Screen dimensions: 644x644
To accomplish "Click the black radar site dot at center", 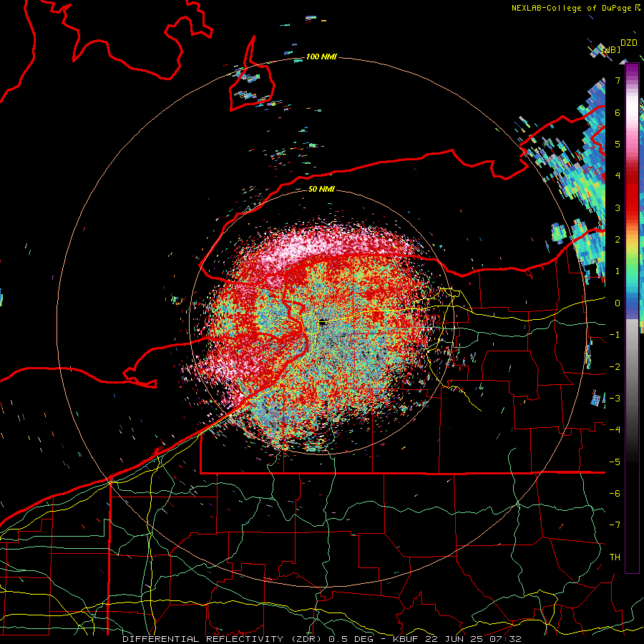I will [323, 323].
